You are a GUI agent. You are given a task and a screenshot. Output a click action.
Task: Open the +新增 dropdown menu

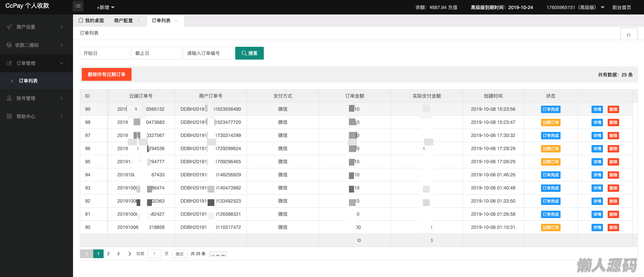[106, 7]
